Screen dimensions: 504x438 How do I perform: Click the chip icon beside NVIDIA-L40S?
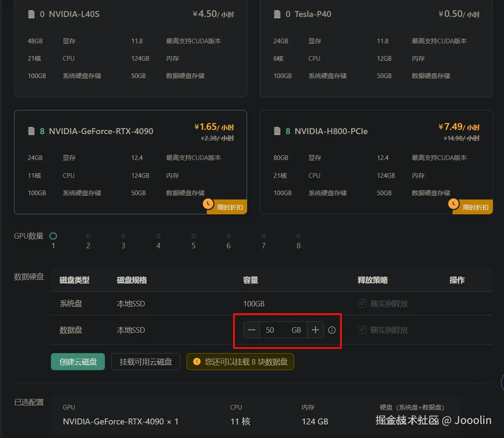coord(31,14)
